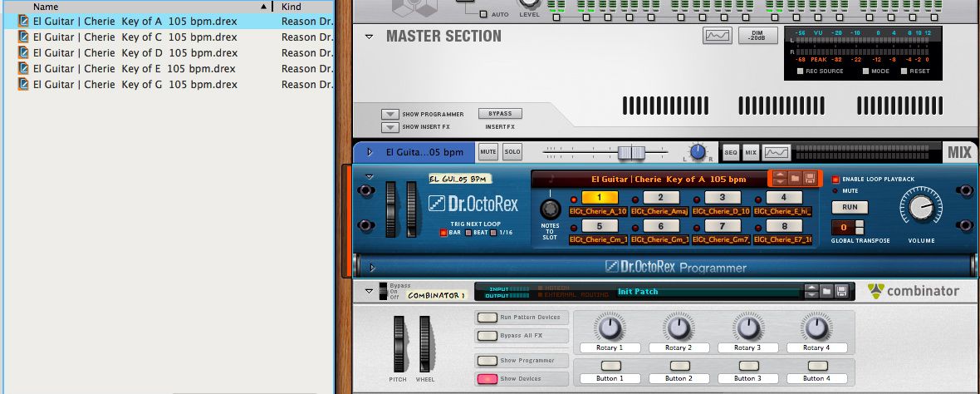Image resolution: width=980 pixels, height=394 pixels.
Task: Solo the El Guitar mix channel
Action: click(x=512, y=152)
